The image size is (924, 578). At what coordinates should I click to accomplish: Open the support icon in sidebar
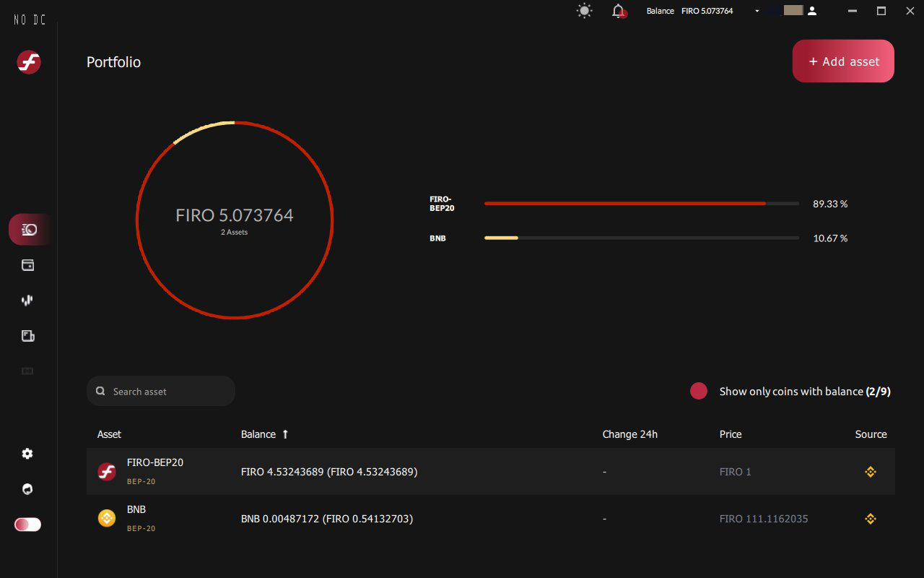(x=27, y=489)
